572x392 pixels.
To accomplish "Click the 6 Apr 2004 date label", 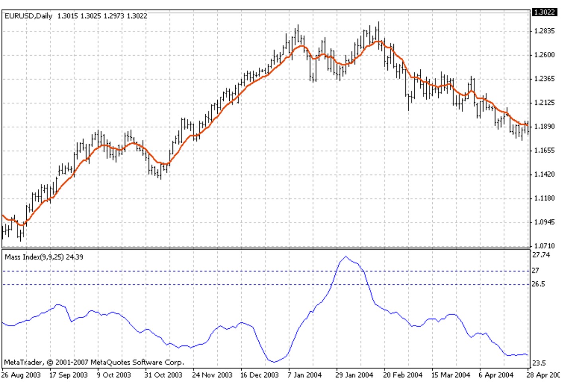I will pyautogui.click(x=496, y=375).
